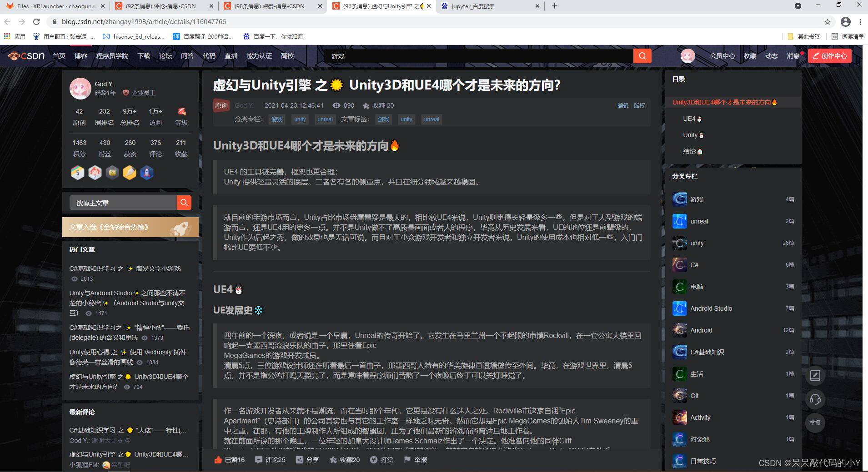Open 博客 in the CSDN navigation
This screenshot has height=472, width=868.
tap(80, 56)
